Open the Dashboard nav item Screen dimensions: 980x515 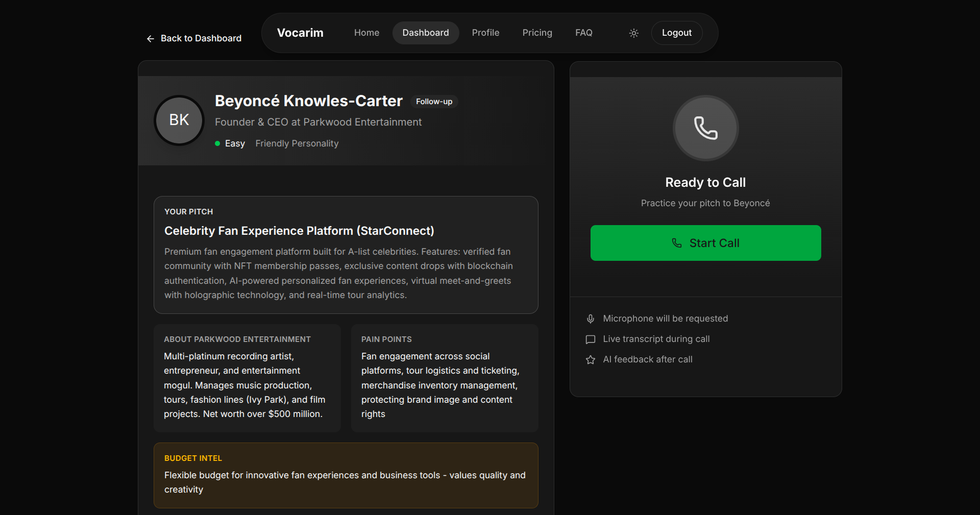pos(426,33)
